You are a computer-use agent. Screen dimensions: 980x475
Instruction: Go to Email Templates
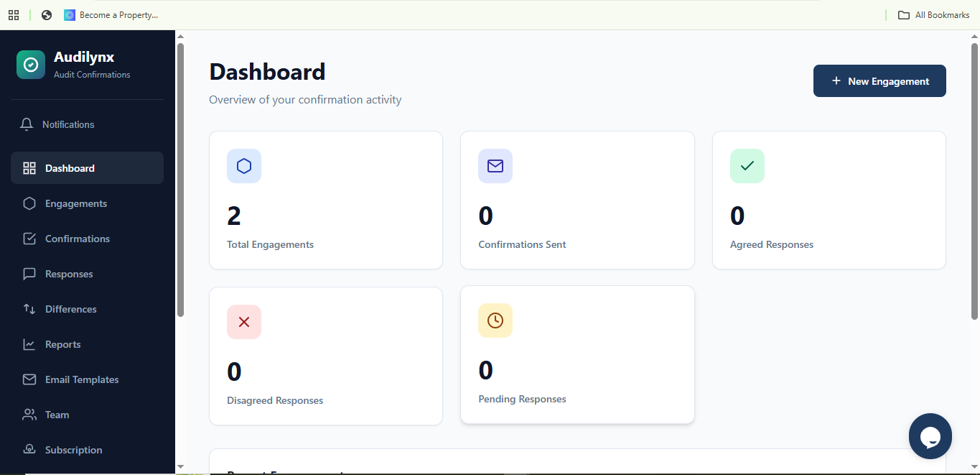pyautogui.click(x=87, y=379)
